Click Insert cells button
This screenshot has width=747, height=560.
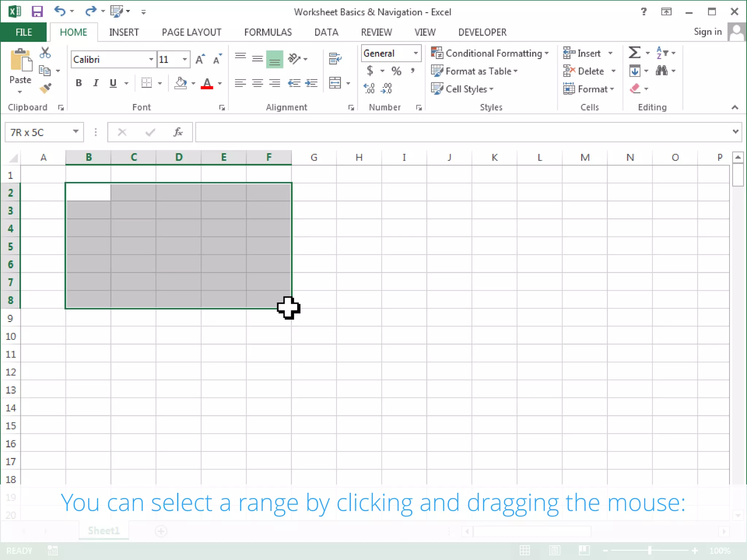582,53
